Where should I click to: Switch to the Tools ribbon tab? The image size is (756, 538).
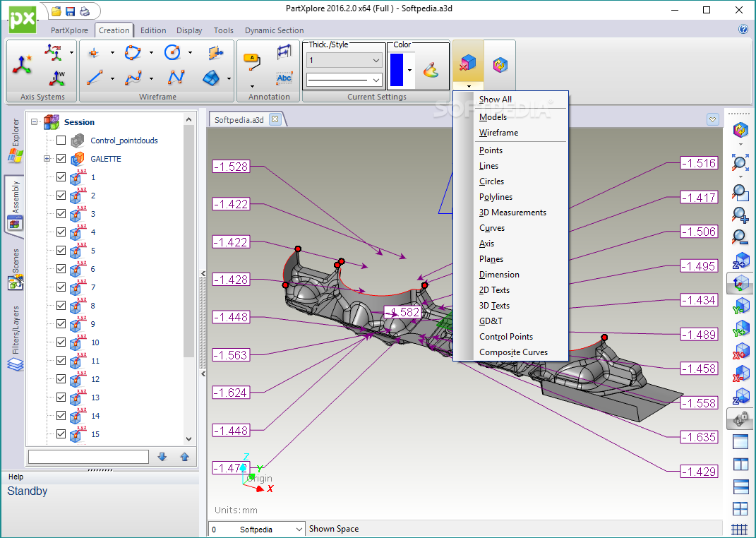click(223, 30)
